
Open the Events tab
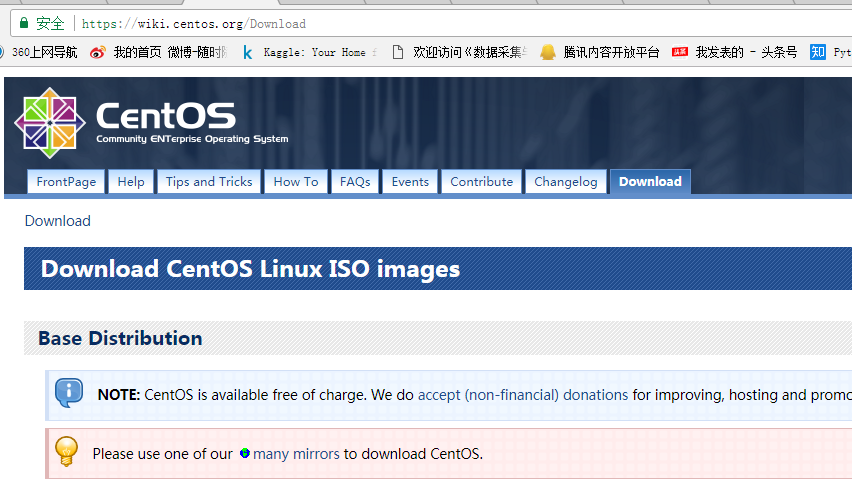click(x=410, y=181)
